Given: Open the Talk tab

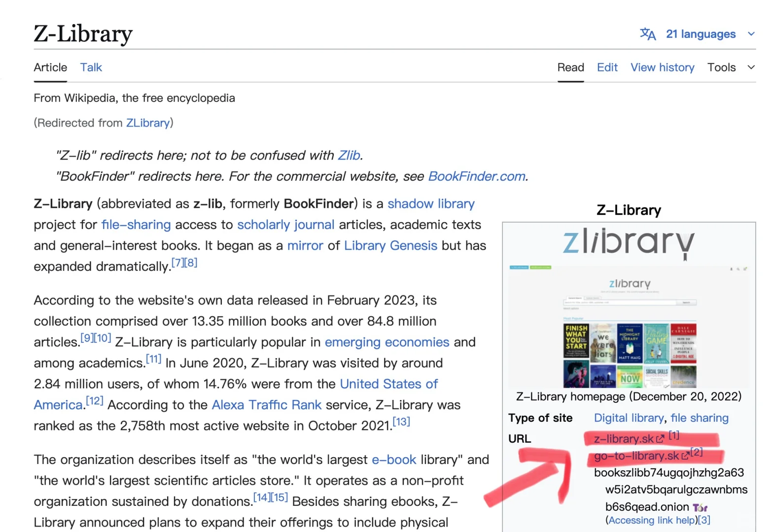Looking at the screenshot, I should click(91, 67).
